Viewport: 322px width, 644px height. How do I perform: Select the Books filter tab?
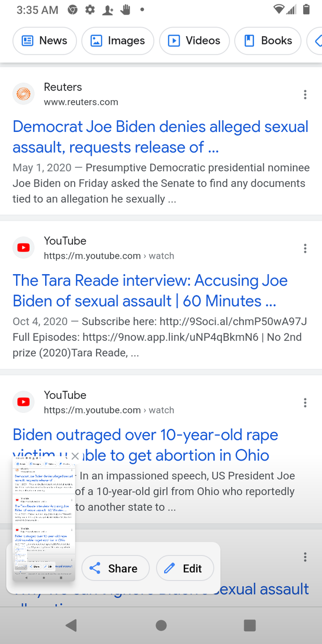[x=268, y=41]
